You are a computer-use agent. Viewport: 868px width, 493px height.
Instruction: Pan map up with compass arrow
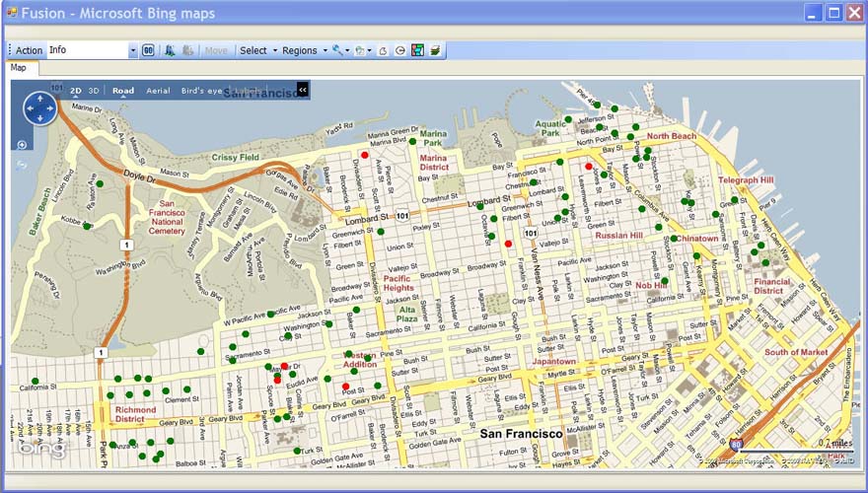[39, 98]
